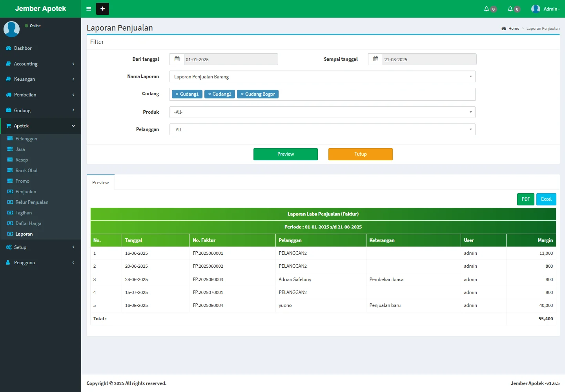
Task: Click the Dari tanggal date field
Action: point(231,60)
